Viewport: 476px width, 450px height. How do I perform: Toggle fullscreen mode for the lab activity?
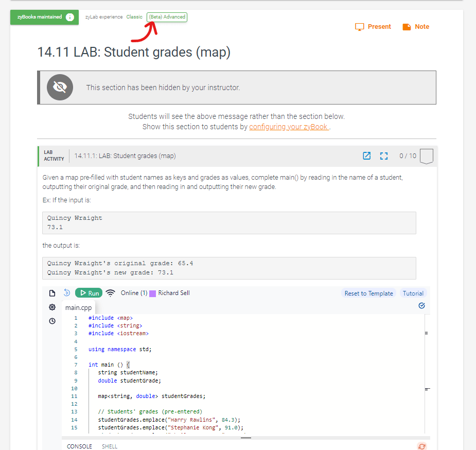coord(384,156)
